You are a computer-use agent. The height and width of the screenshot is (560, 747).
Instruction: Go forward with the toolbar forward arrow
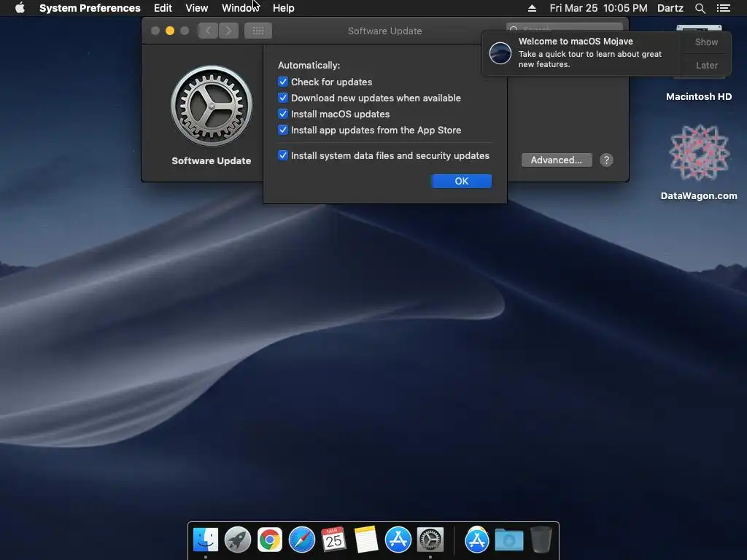228,31
